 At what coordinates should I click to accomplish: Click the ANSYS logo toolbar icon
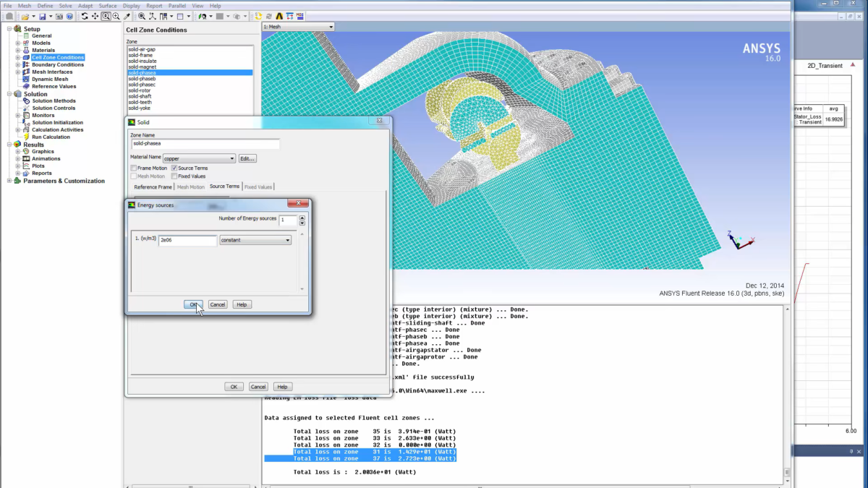279,16
